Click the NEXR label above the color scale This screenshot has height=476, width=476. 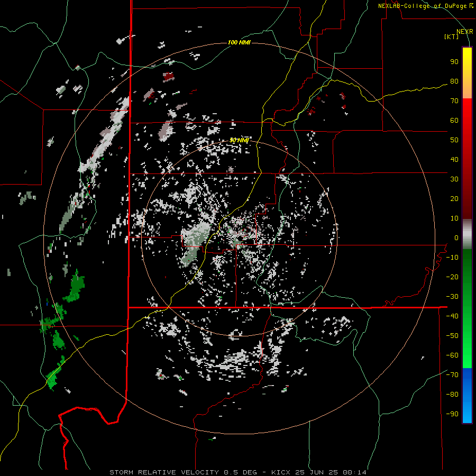pyautogui.click(x=464, y=32)
